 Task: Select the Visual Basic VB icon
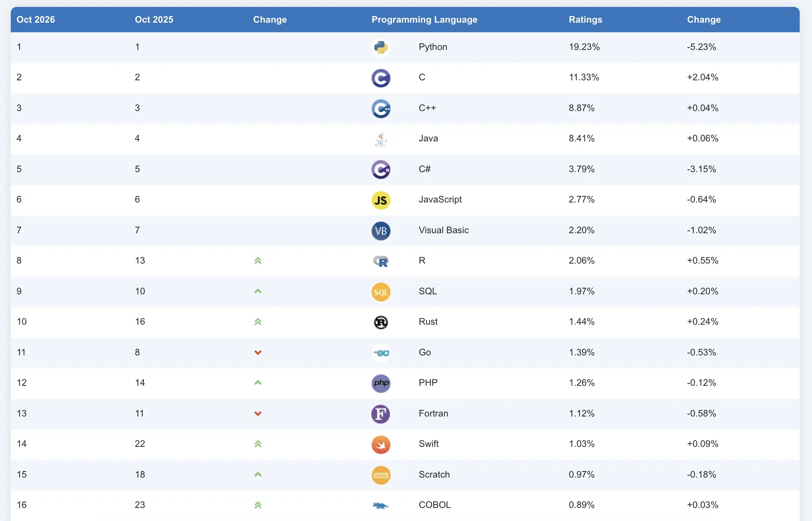point(381,231)
